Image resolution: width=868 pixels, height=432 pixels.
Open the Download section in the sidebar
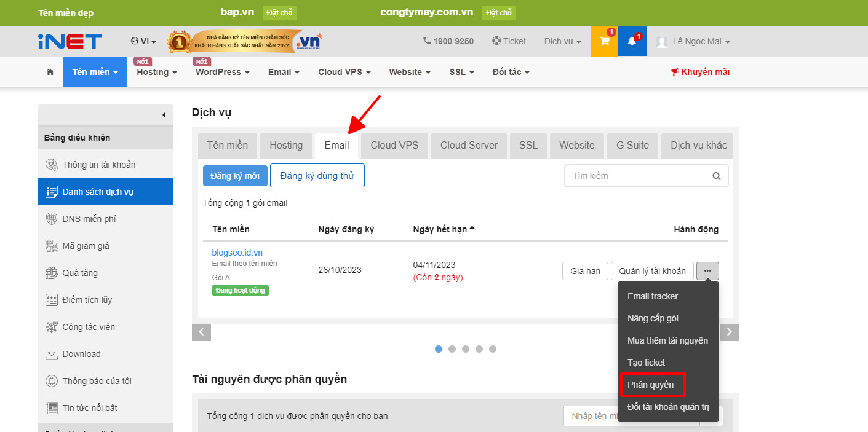click(x=81, y=353)
